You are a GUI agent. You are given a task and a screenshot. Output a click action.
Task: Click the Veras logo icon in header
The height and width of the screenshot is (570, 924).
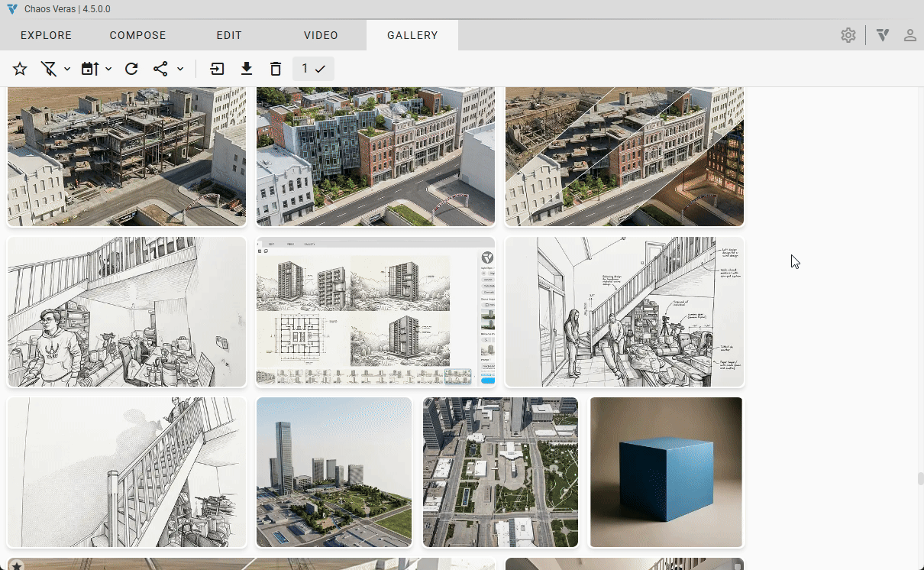(883, 35)
